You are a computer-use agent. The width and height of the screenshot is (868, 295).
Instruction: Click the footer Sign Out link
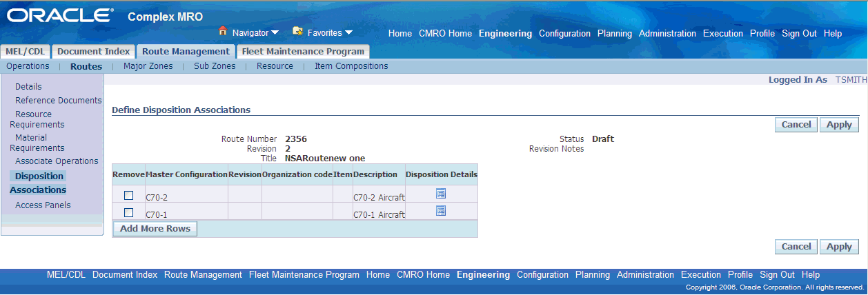(778, 274)
